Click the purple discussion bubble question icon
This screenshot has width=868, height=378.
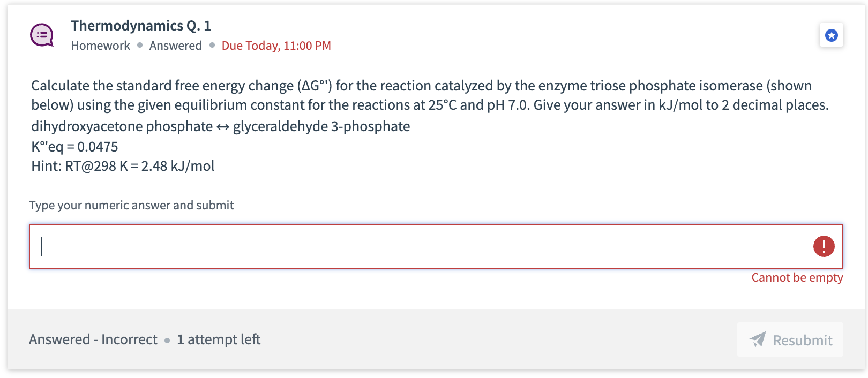pos(41,34)
